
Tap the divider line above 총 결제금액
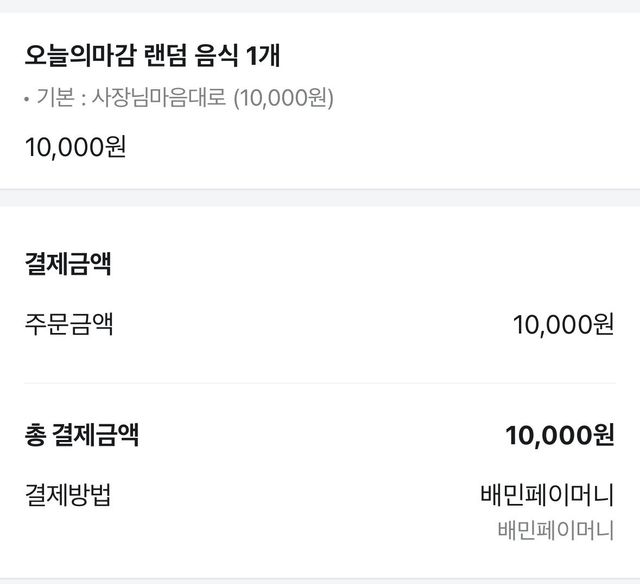(x=320, y=383)
